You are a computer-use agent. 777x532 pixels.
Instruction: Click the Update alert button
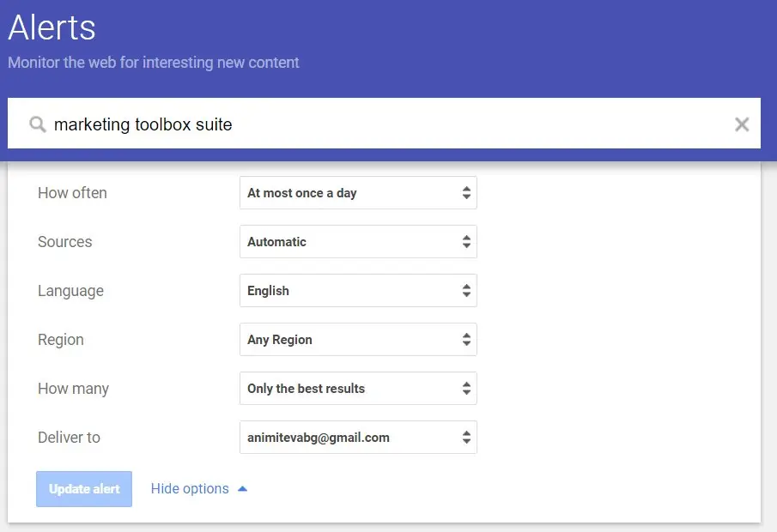coord(84,489)
